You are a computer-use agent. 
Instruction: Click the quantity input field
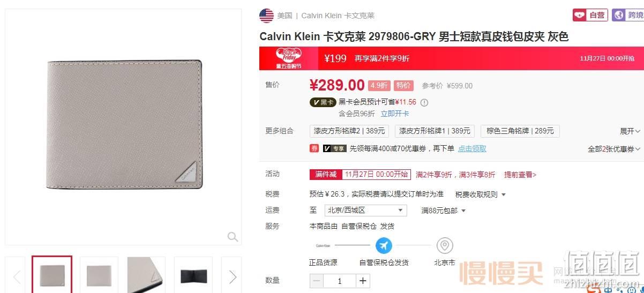point(340,281)
